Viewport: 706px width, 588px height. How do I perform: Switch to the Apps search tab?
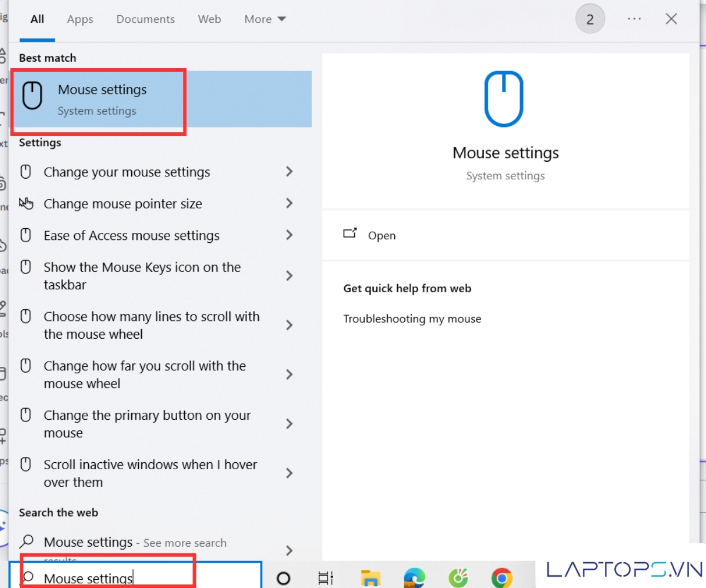[x=80, y=19]
